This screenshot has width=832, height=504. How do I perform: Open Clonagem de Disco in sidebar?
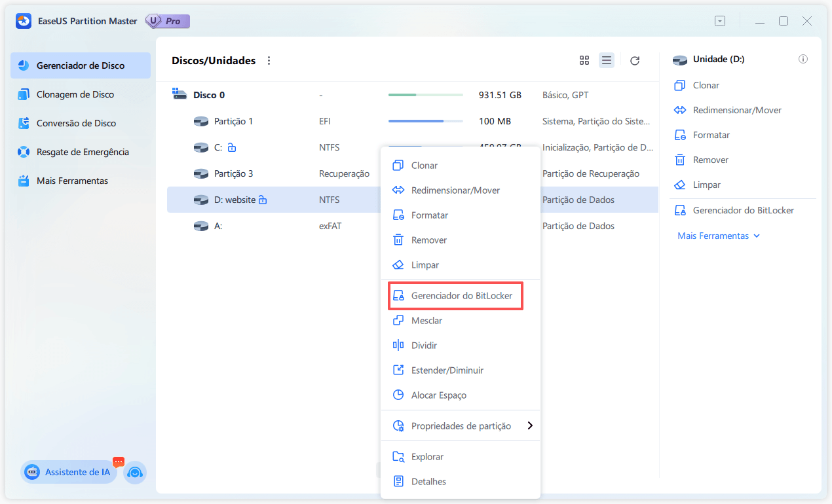coord(81,94)
